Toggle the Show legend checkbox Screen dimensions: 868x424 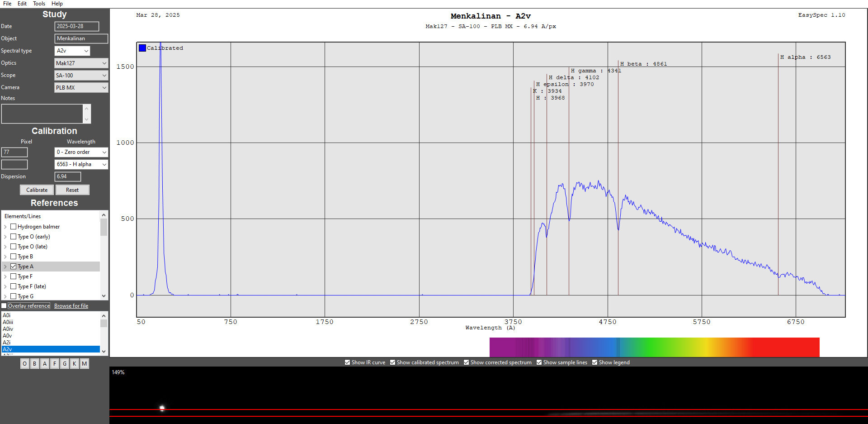pyautogui.click(x=594, y=362)
